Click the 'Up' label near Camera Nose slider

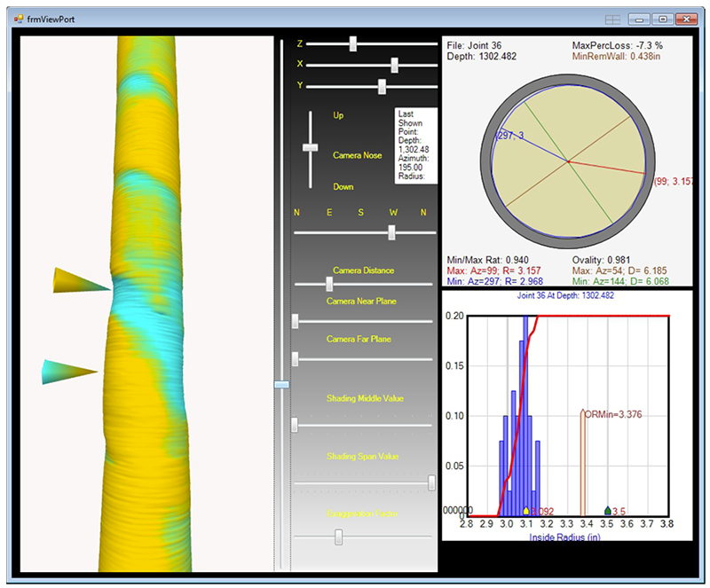[338, 115]
